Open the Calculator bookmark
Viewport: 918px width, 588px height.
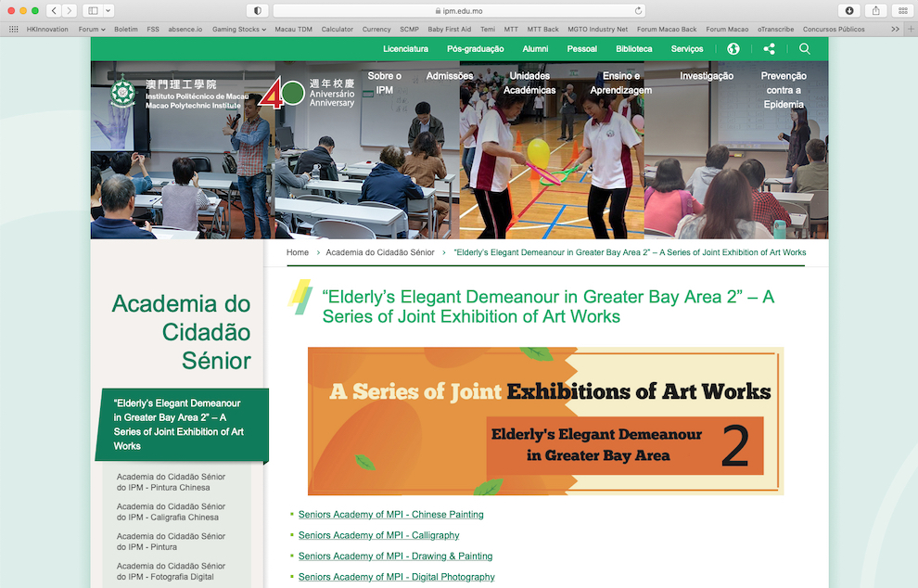pyautogui.click(x=338, y=30)
